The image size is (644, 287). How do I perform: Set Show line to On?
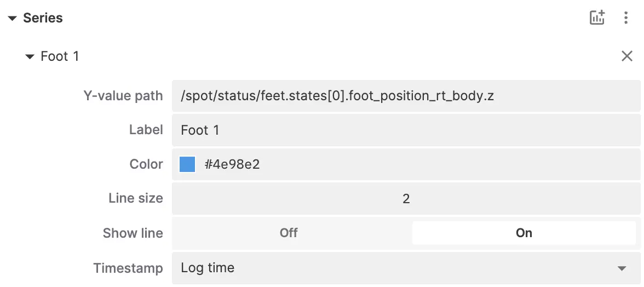[524, 233]
